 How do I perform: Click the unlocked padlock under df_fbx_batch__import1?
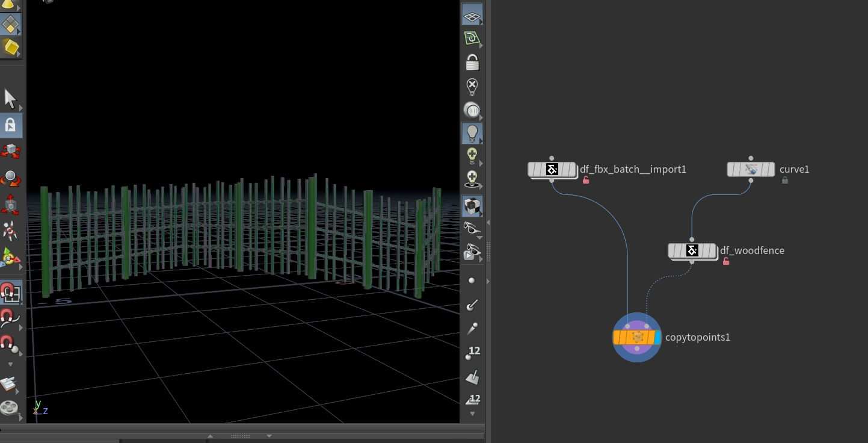[x=585, y=180]
